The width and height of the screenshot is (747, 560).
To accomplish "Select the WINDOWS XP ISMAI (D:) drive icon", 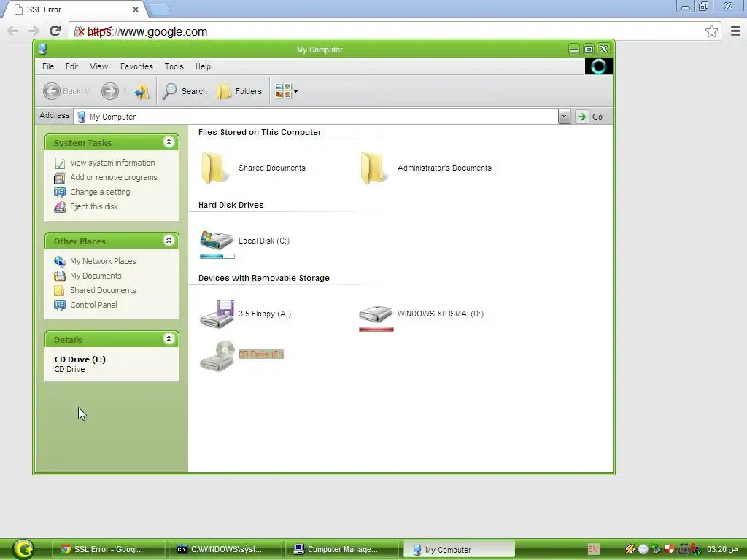I will [x=376, y=314].
